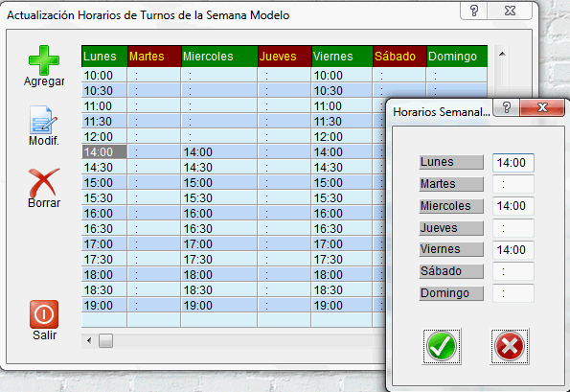Screen dimensions: 570x392
Task: Open the Modif. edit document icon
Action: coord(43,120)
